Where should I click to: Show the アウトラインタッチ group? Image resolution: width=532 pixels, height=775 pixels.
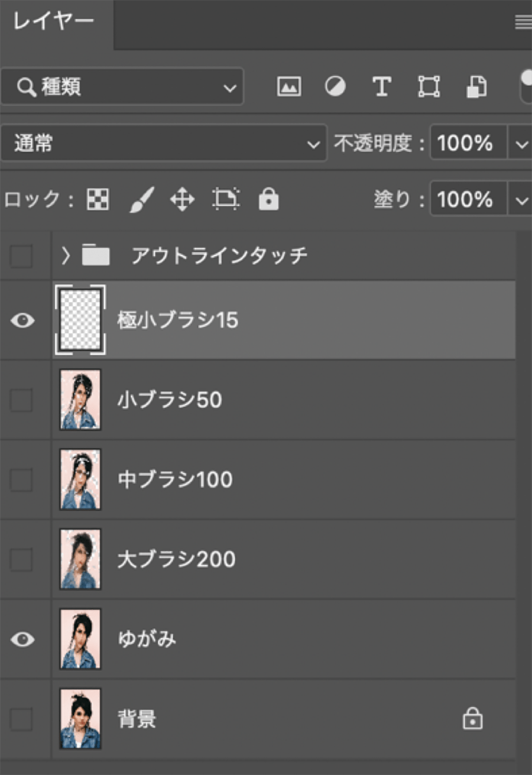(x=22, y=257)
